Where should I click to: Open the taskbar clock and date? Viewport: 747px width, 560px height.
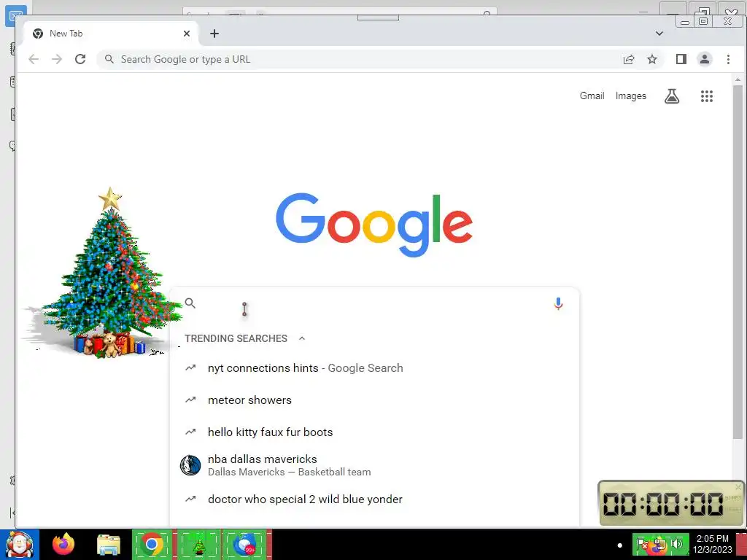point(712,544)
